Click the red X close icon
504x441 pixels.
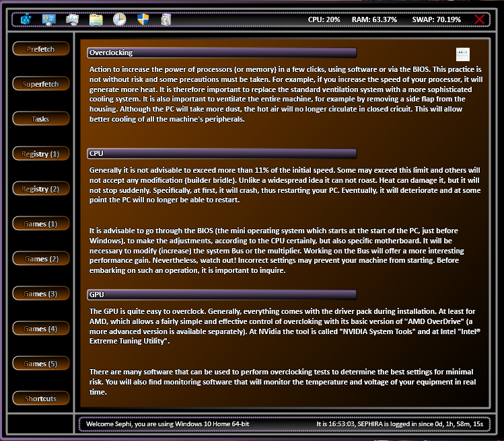(x=479, y=19)
